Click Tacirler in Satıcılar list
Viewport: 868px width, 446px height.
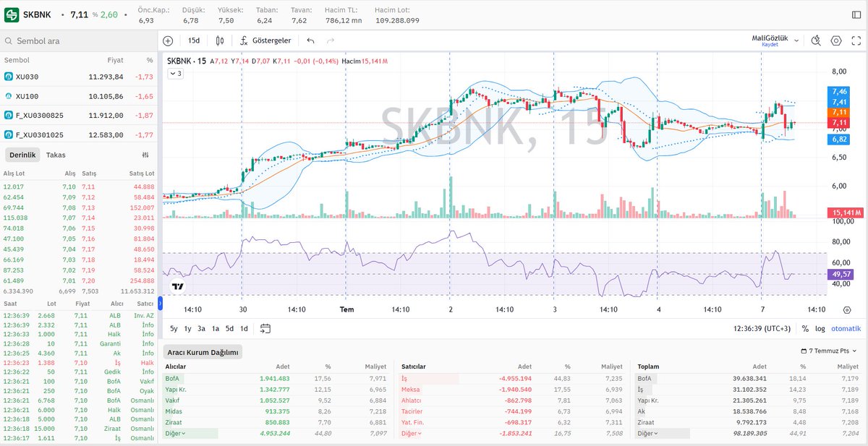click(x=413, y=411)
